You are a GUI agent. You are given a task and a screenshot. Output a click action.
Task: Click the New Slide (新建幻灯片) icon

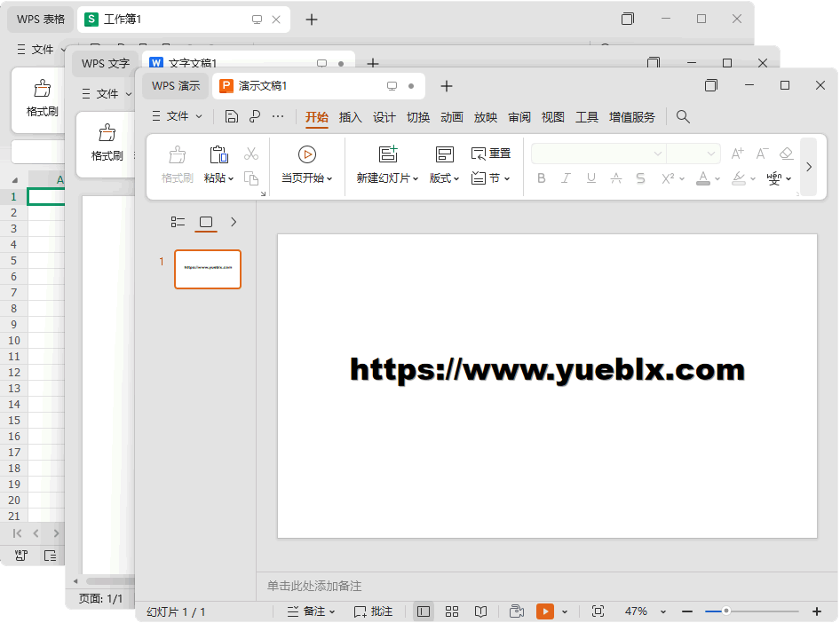(388, 154)
